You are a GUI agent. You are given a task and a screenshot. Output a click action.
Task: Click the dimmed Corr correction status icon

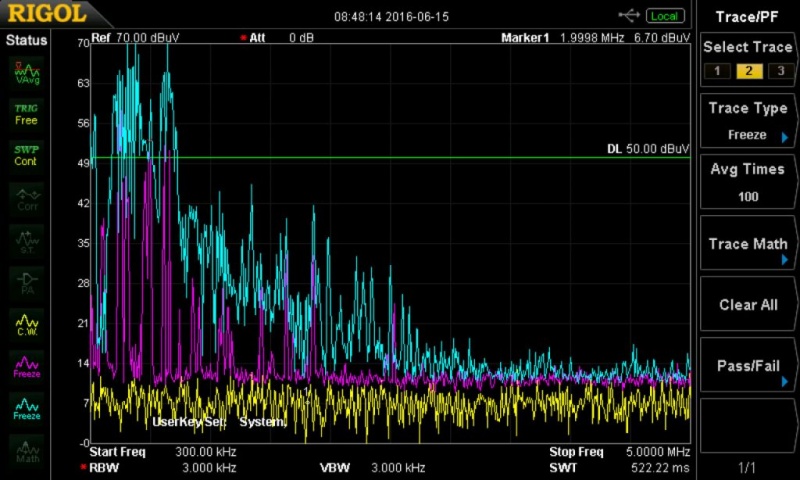[26, 198]
